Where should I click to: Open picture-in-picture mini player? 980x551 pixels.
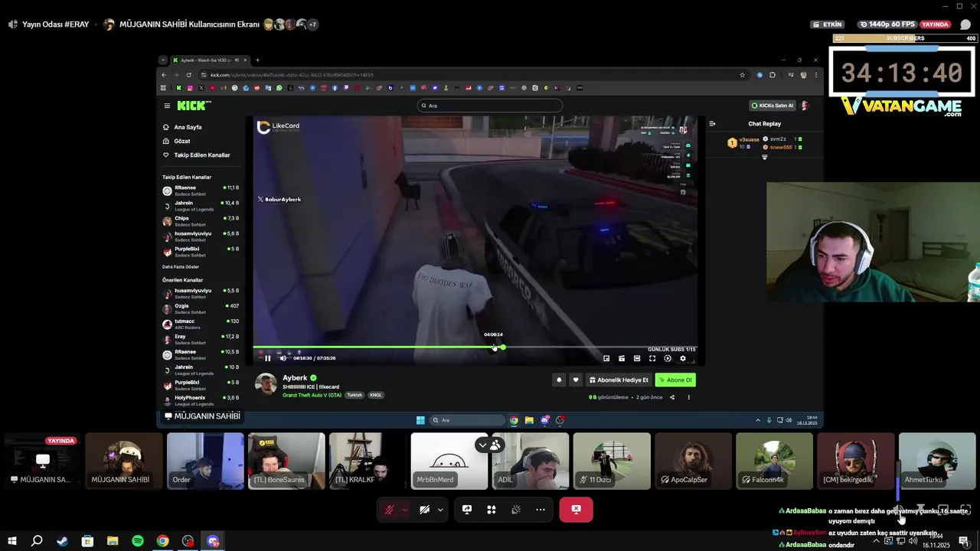pos(606,358)
